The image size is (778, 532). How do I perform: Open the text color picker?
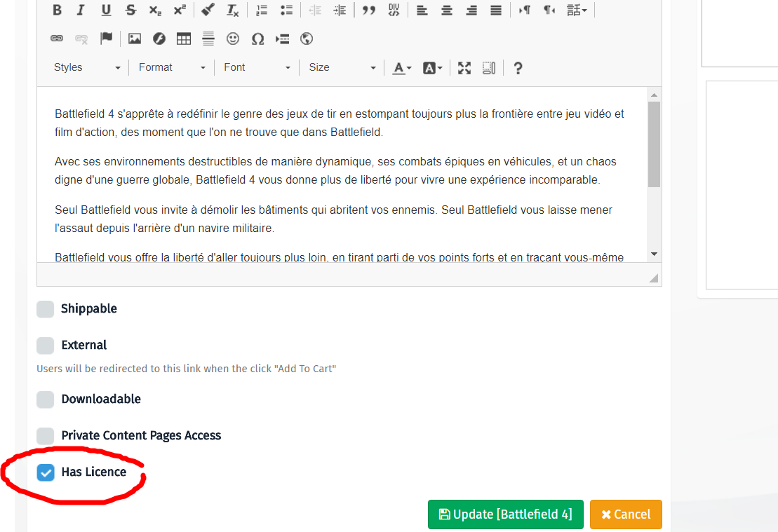click(402, 68)
